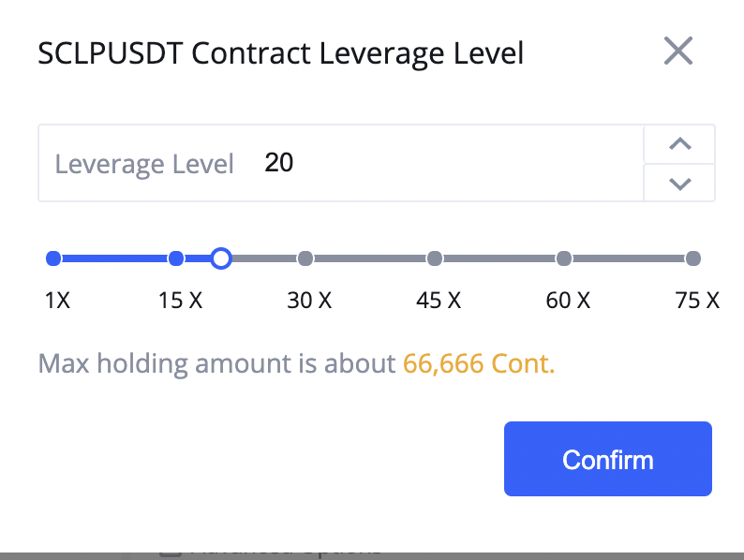The image size is (744, 560).
Task: Click the orange '66,666 Cont.' amount text
Action: point(479,363)
